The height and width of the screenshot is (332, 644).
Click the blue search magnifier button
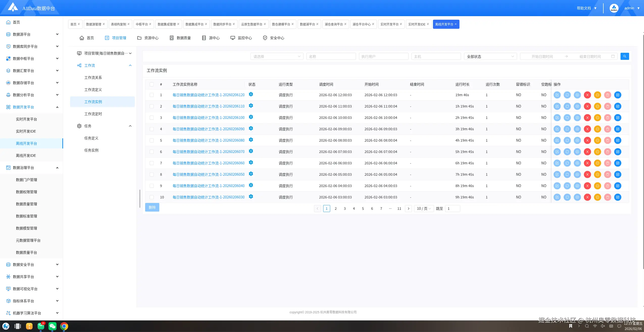(x=625, y=56)
